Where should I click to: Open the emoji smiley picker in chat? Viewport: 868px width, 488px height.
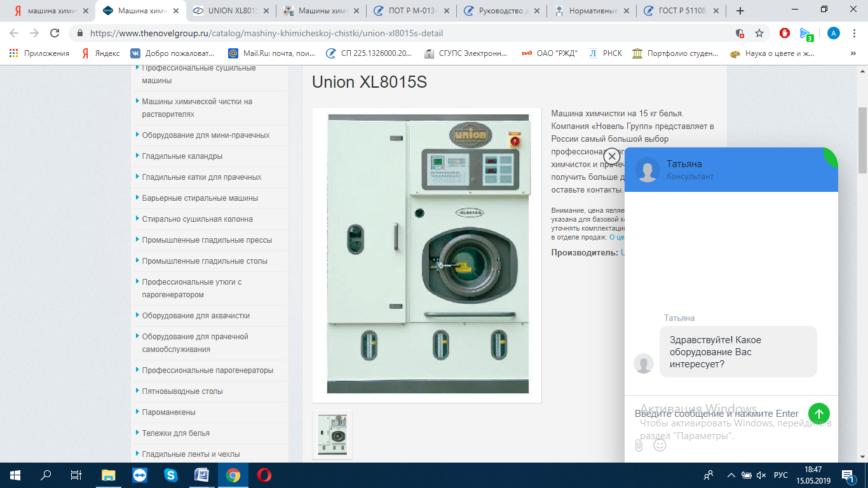(x=660, y=445)
